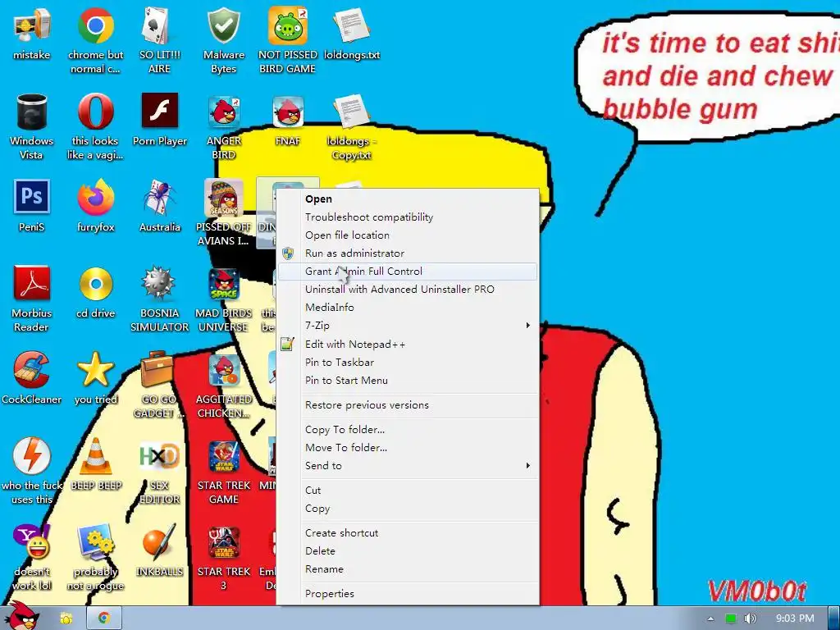This screenshot has width=840, height=630.
Task: Open the 'Porn Player' Flash icon
Action: 159,112
